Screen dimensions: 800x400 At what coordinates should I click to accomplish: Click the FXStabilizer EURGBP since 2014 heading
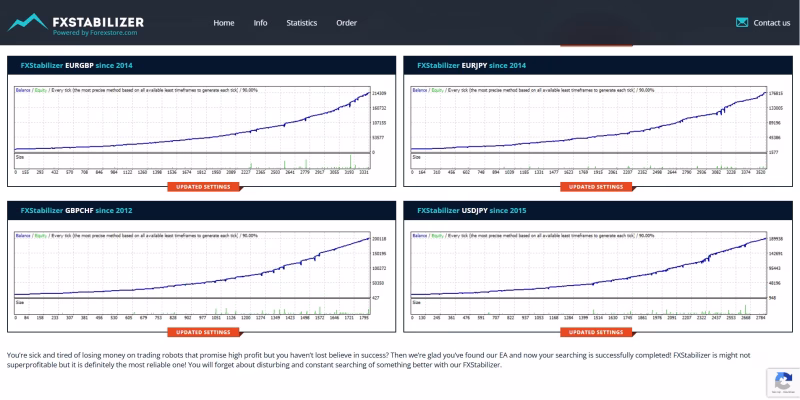(x=77, y=65)
